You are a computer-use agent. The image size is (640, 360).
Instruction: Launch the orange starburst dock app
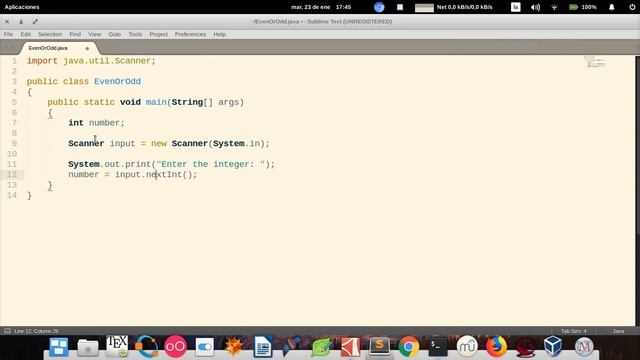[x=233, y=347]
